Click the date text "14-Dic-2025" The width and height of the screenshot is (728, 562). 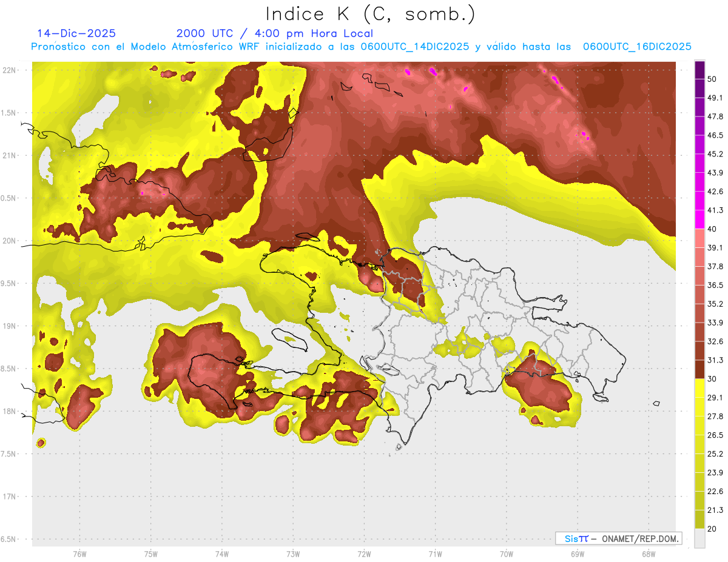click(76, 33)
